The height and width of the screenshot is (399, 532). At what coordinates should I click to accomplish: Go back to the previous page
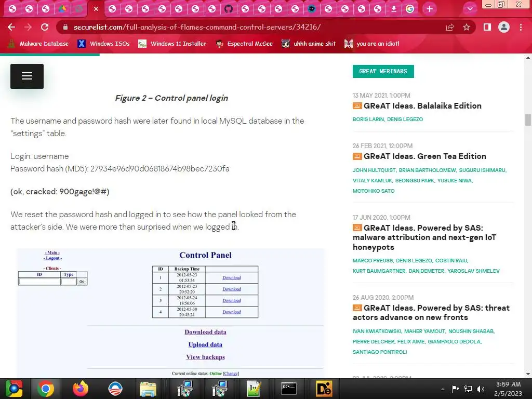click(x=11, y=27)
